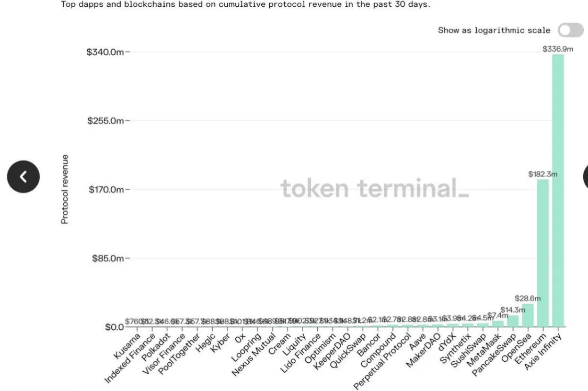Image resolution: width=588 pixels, height=391 pixels.
Task: Click the OpenSea bar
Action: pyautogui.click(x=527, y=315)
